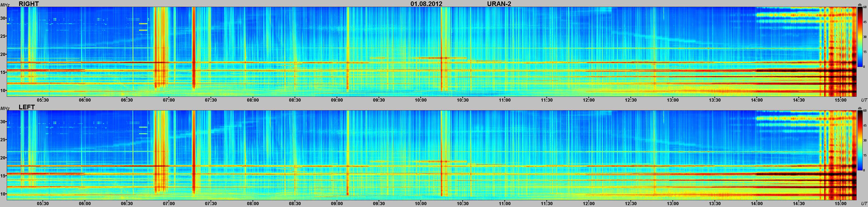
Task: Click the 30 MHz tick on LEFT panel
Action: tap(3, 122)
